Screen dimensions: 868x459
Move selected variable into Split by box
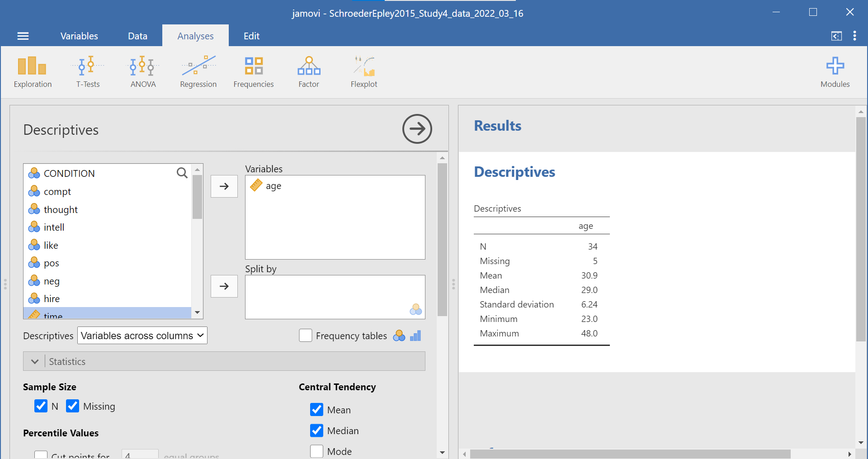[x=224, y=286]
